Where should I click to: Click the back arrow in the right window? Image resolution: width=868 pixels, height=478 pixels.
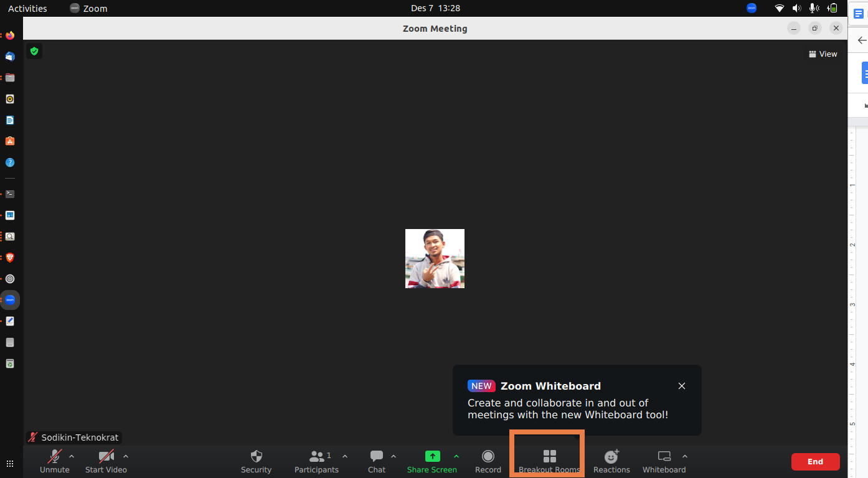[862, 40]
